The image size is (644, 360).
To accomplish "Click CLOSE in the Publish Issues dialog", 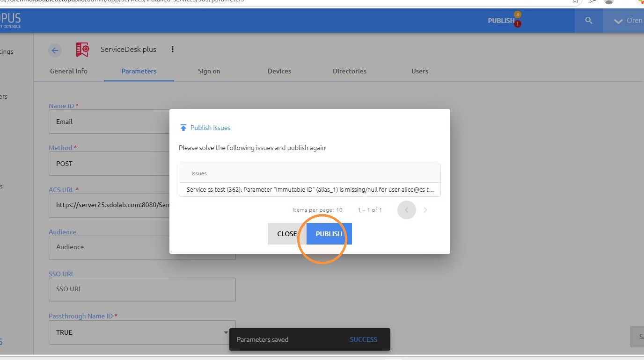I will [287, 234].
